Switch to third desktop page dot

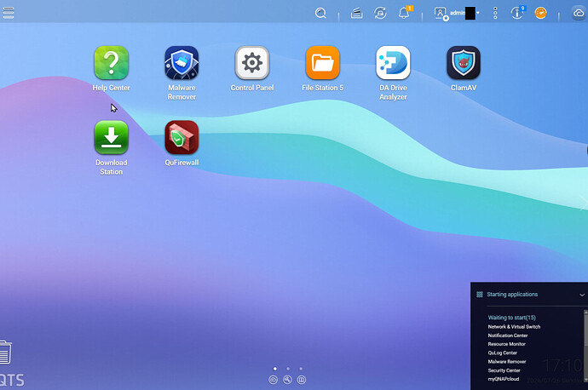[301, 369]
